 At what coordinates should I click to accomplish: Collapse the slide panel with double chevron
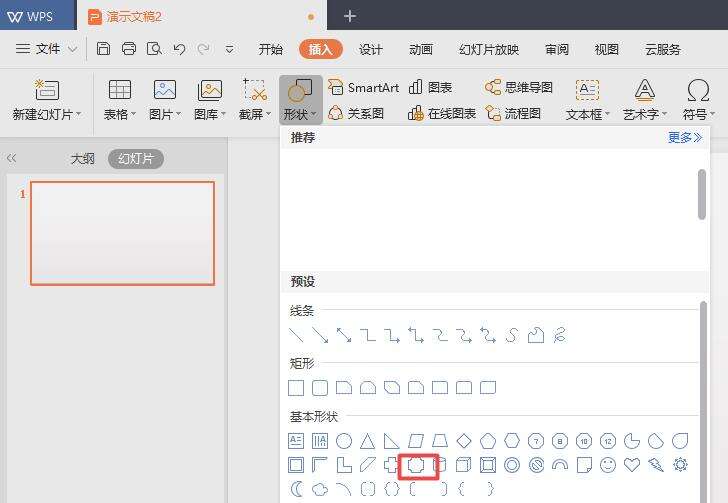[12, 158]
